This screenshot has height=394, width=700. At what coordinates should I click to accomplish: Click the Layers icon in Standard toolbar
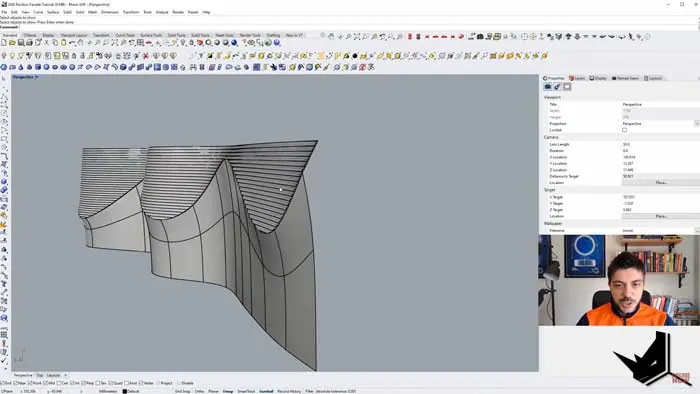click(200, 43)
